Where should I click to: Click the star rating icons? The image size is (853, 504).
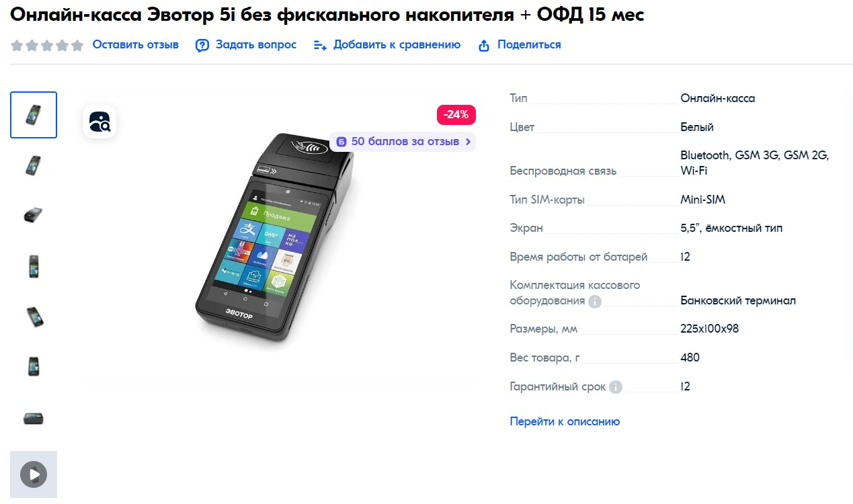(47, 46)
